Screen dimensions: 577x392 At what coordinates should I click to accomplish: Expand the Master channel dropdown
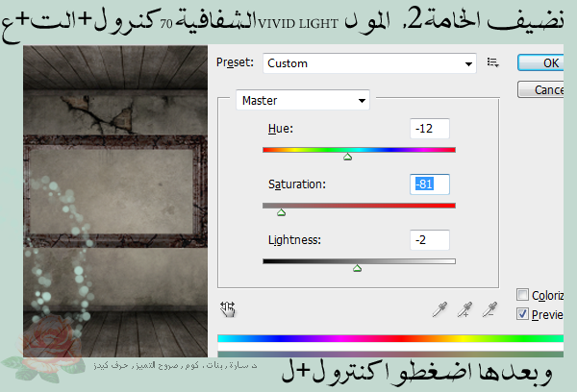[303, 100]
